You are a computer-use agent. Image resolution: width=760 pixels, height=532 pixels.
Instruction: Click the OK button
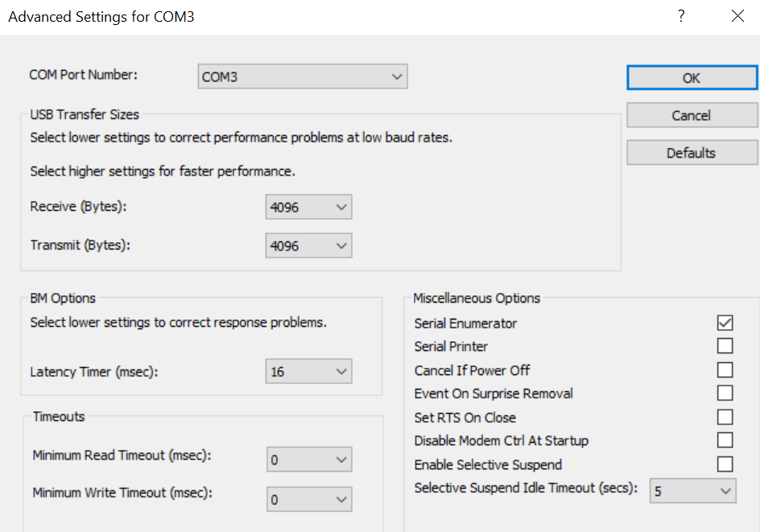click(692, 78)
